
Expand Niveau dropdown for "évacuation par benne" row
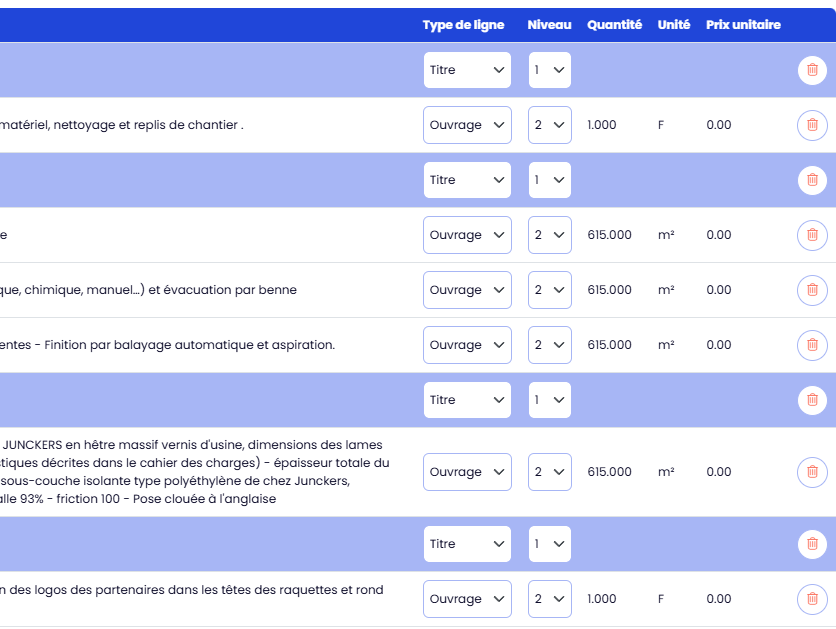point(549,290)
